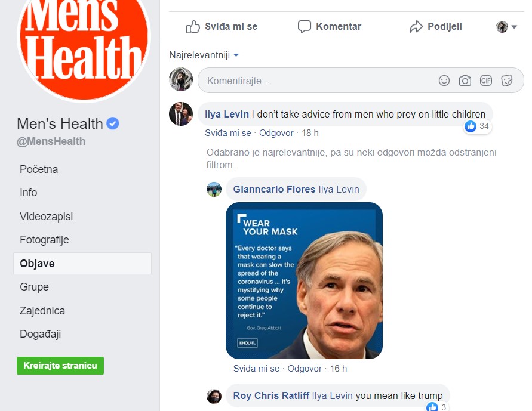The height and width of the screenshot is (411, 532).
Task: Attach a photo using the camera icon
Action: point(465,81)
